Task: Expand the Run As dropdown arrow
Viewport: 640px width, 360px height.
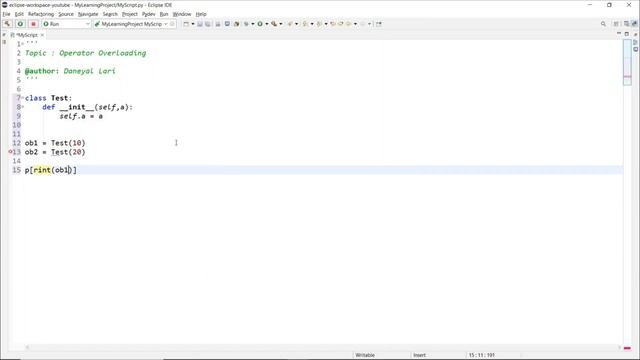Action: click(x=267, y=24)
